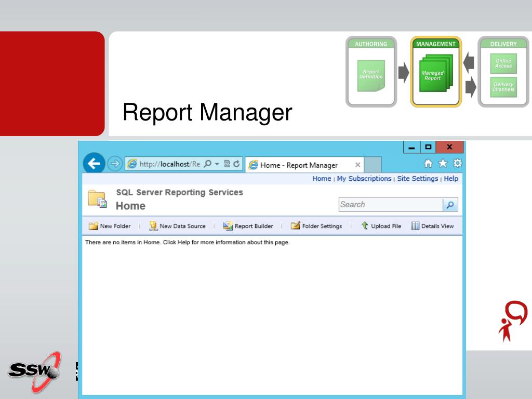Click the New Folder toolbar button
This screenshot has width=532, height=399.
(110, 226)
